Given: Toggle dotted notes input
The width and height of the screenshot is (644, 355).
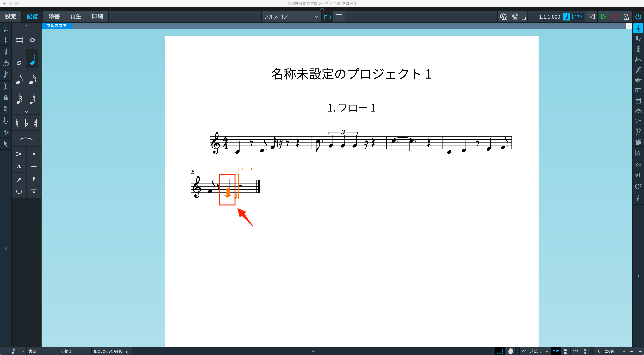Looking at the screenshot, I should [x=6, y=29].
